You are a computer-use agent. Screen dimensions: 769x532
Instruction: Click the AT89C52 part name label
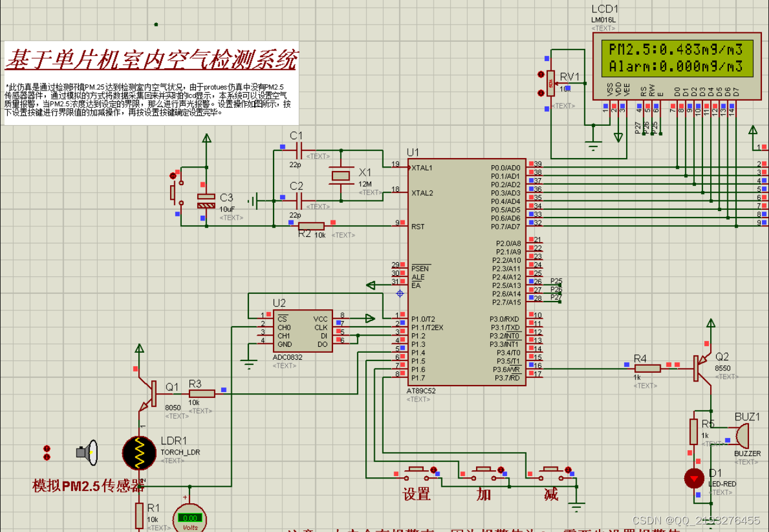tap(421, 390)
